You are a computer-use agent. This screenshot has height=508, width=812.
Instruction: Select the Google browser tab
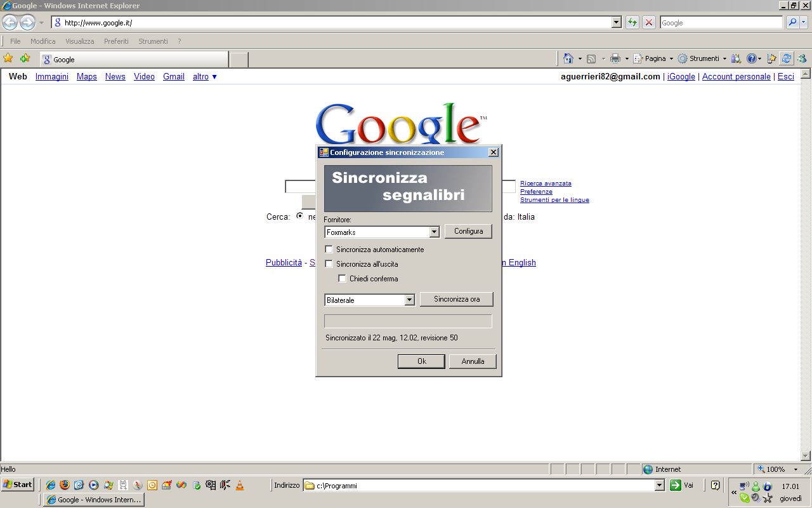pyautogui.click(x=133, y=59)
